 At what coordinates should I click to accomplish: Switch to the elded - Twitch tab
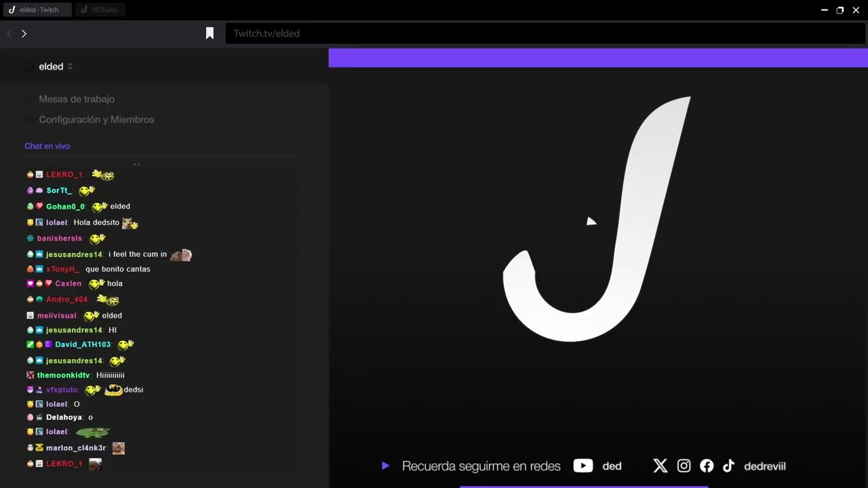coord(37,10)
